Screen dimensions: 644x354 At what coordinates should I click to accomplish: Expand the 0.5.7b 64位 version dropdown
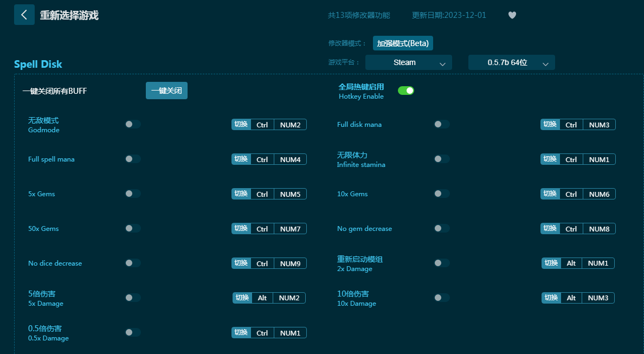click(511, 62)
